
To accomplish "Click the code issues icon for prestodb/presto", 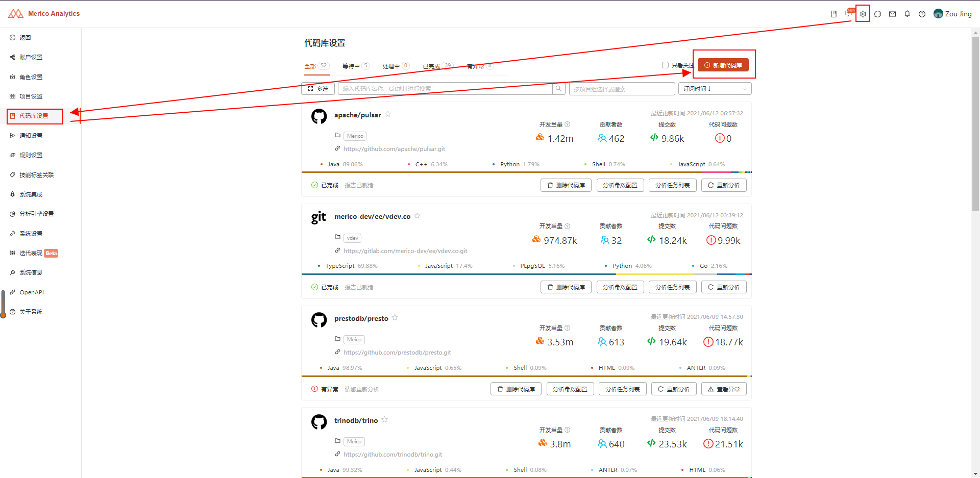I will pos(708,342).
